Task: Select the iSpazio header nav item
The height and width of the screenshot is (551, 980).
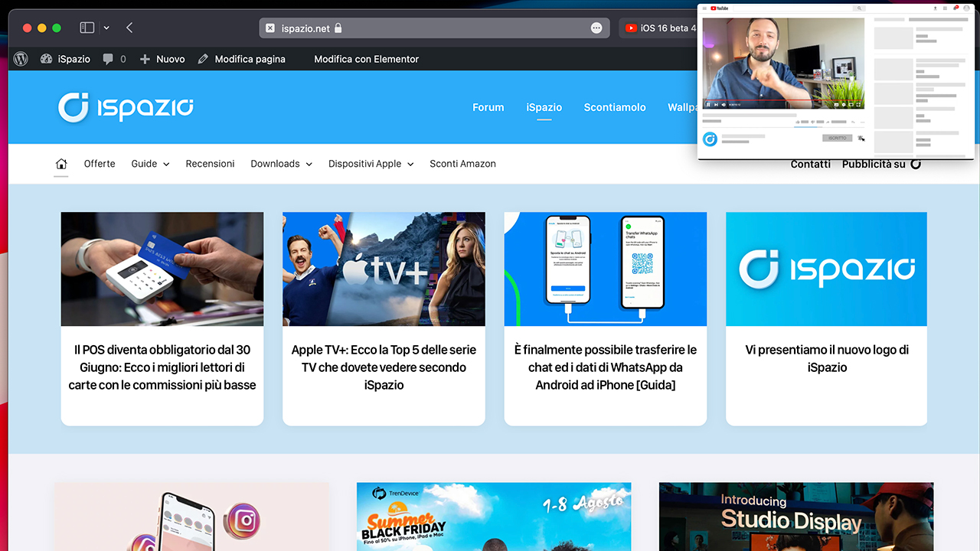Action: (544, 107)
